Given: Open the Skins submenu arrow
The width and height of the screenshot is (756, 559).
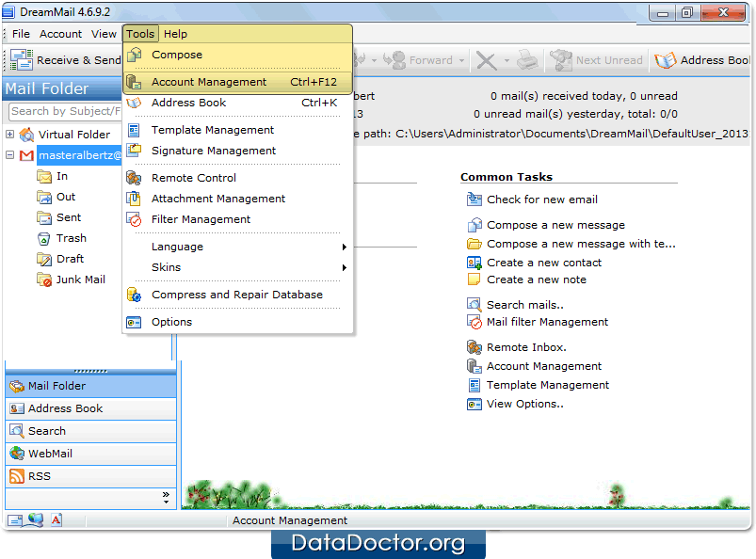Looking at the screenshot, I should pyautogui.click(x=345, y=267).
